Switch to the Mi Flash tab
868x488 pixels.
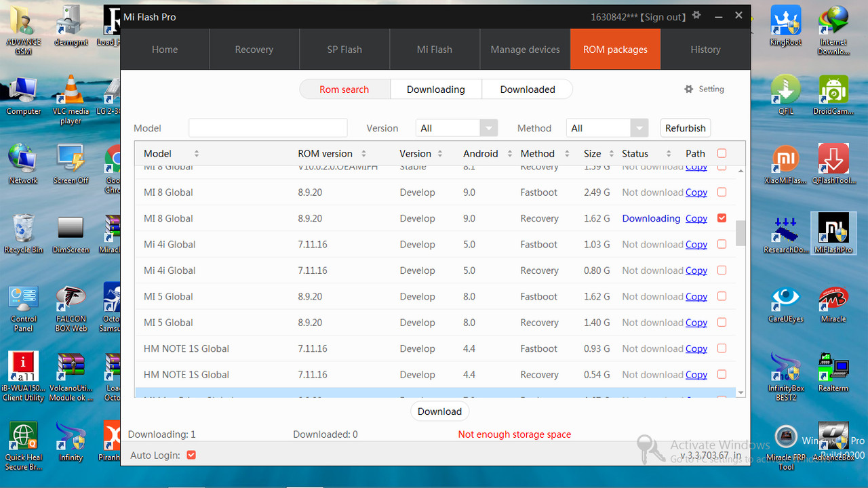(x=435, y=49)
